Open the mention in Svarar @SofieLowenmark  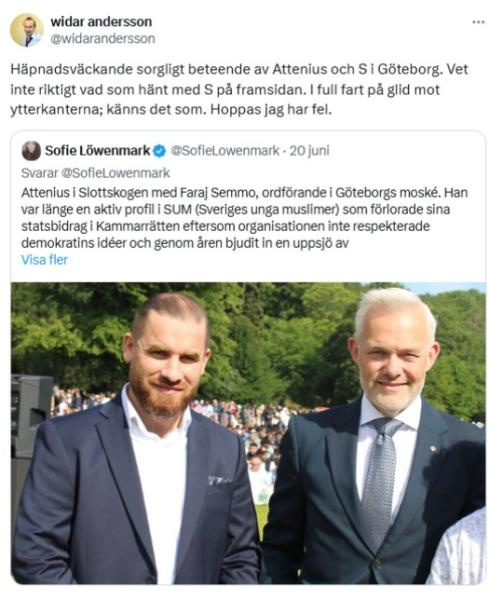[x=116, y=173]
